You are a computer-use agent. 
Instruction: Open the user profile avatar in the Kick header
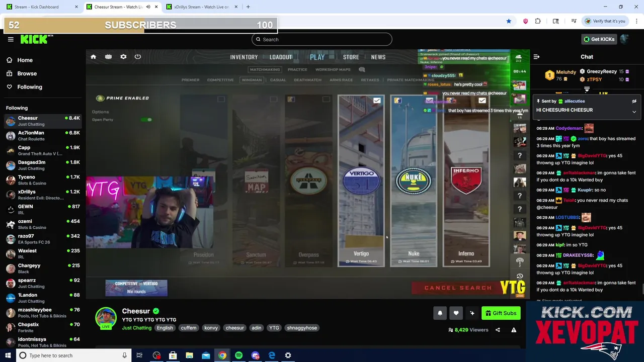[x=624, y=39]
